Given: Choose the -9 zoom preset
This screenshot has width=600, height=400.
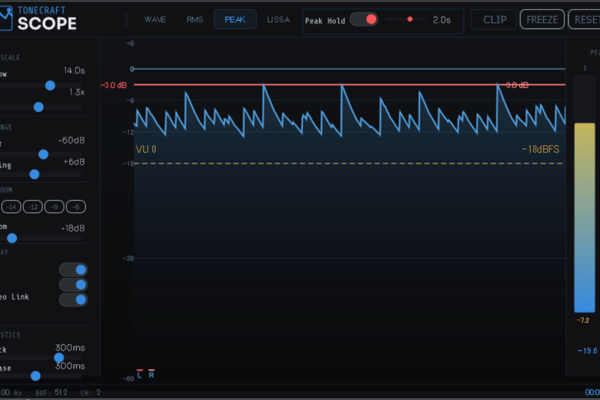Looking at the screenshot, I should [54, 207].
